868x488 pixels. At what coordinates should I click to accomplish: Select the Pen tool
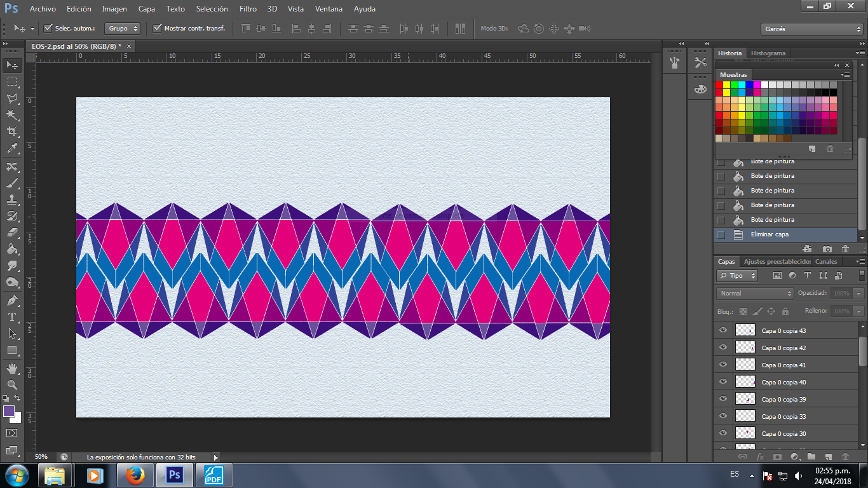pos(12,300)
